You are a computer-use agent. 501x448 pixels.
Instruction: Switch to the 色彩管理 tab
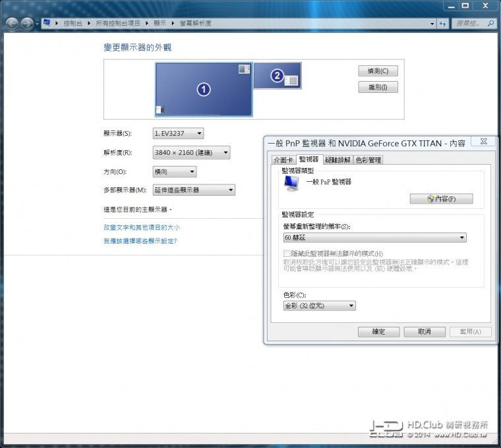[x=368, y=159]
